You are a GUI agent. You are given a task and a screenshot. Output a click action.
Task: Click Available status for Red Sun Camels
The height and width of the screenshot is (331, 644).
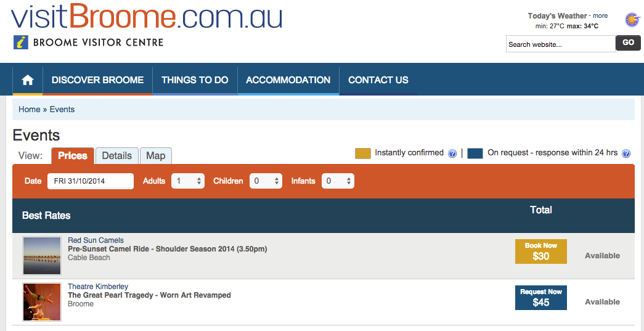603,256
